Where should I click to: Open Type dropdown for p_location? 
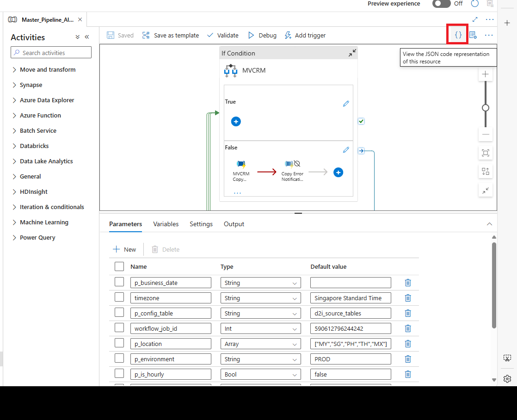[260, 344]
